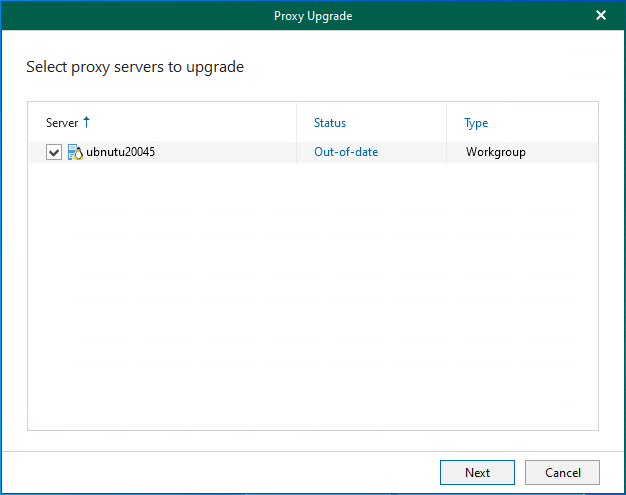Close the Proxy Upgrade dialog window
Image resolution: width=626 pixels, height=495 pixels.
click(x=601, y=15)
